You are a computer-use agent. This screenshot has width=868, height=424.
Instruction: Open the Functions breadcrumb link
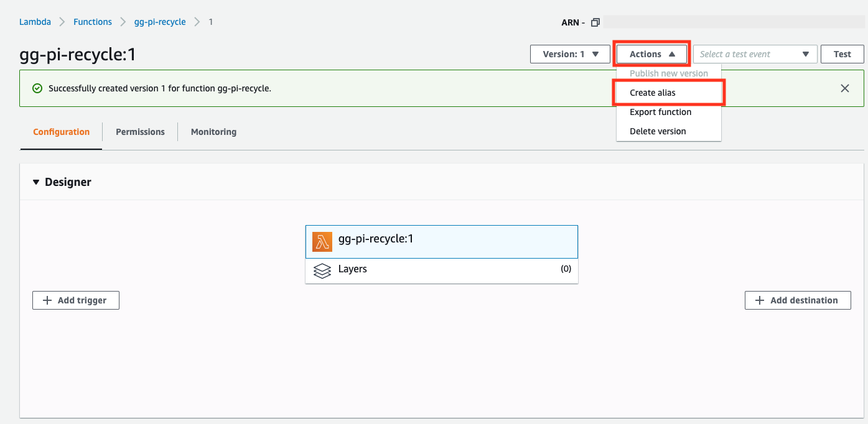click(93, 22)
